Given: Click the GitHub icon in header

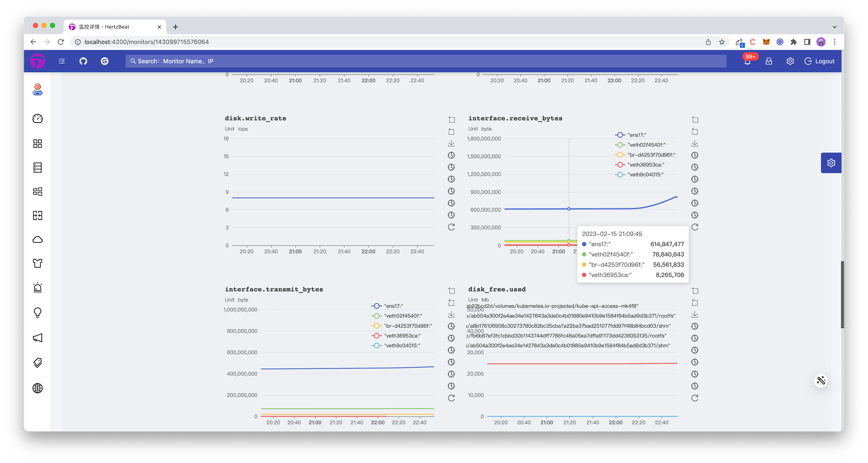Looking at the screenshot, I should pyautogui.click(x=83, y=61).
